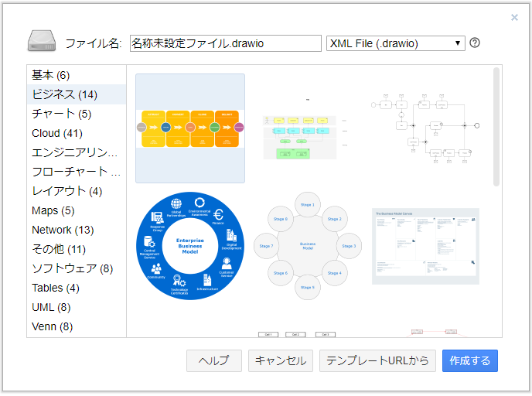Select the ソフトウェア (8) category

tap(77, 268)
